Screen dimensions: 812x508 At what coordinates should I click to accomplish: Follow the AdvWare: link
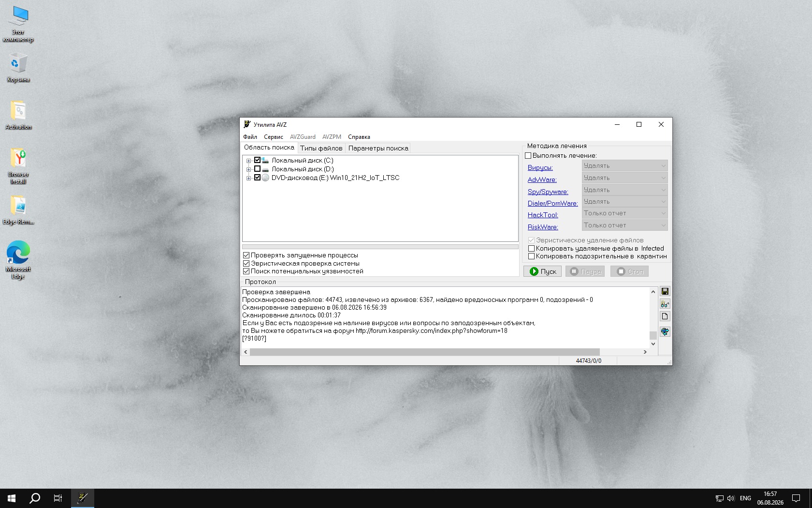542,179
